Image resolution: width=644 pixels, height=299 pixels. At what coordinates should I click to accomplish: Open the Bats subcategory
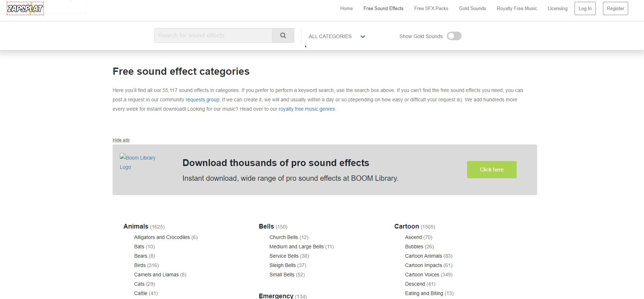pos(139,247)
